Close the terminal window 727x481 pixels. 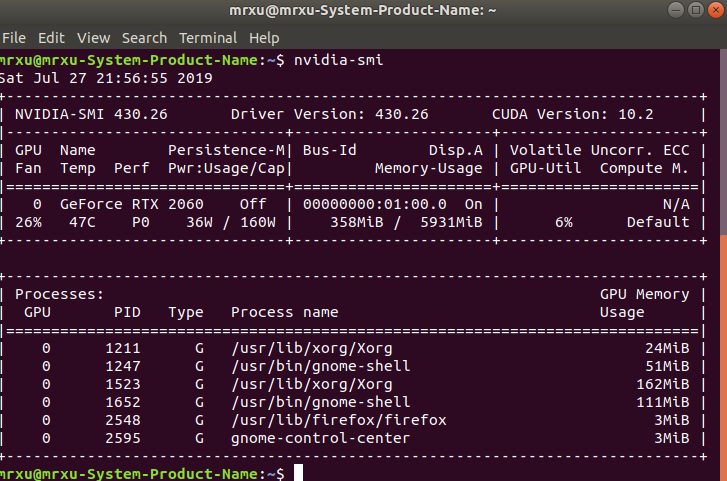tap(716, 10)
